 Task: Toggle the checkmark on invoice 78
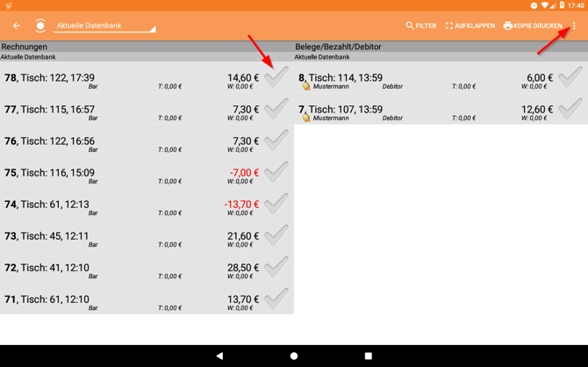click(276, 77)
